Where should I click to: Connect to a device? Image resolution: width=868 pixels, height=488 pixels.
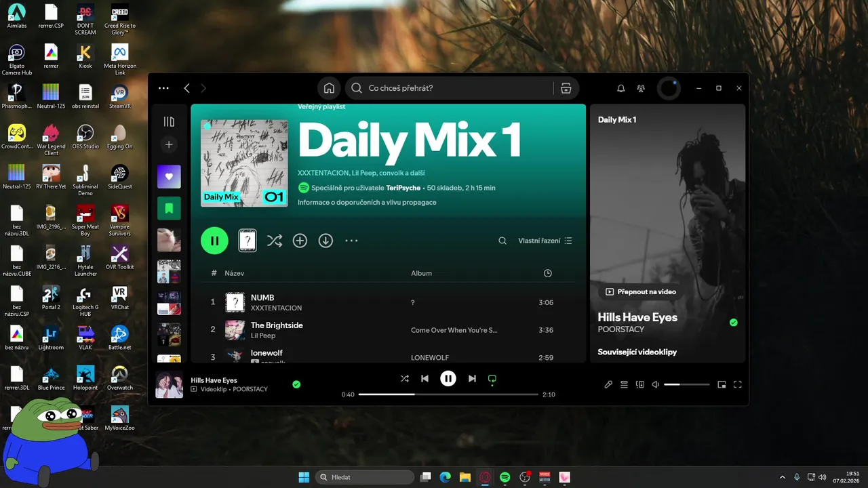click(x=640, y=384)
